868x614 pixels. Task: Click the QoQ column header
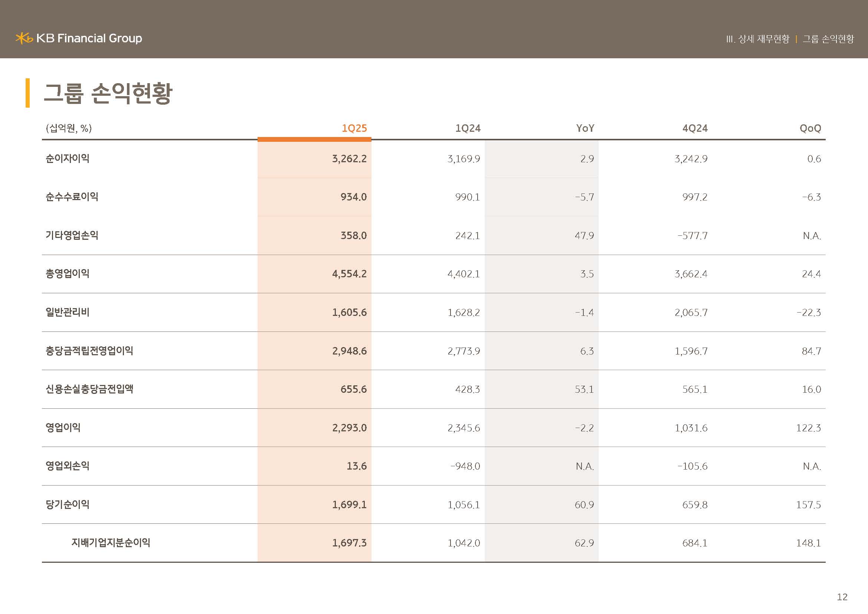coord(810,128)
